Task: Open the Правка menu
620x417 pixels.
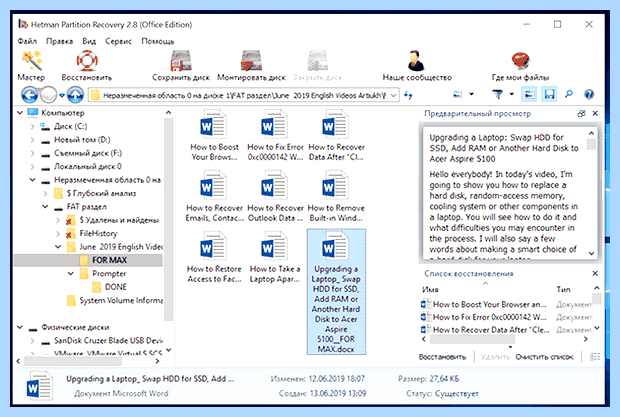Action: pyautogui.click(x=59, y=41)
